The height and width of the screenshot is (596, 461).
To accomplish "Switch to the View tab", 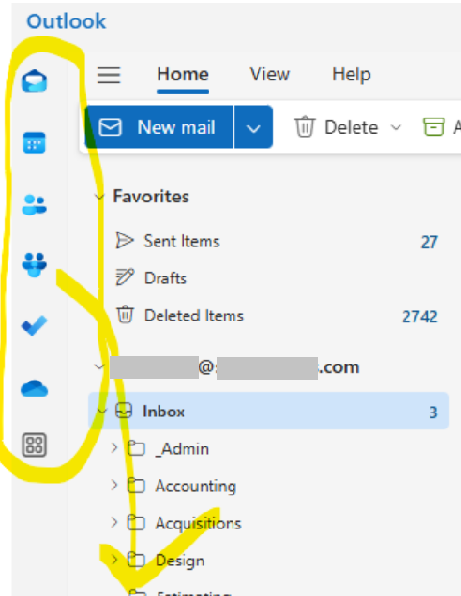I will (270, 74).
